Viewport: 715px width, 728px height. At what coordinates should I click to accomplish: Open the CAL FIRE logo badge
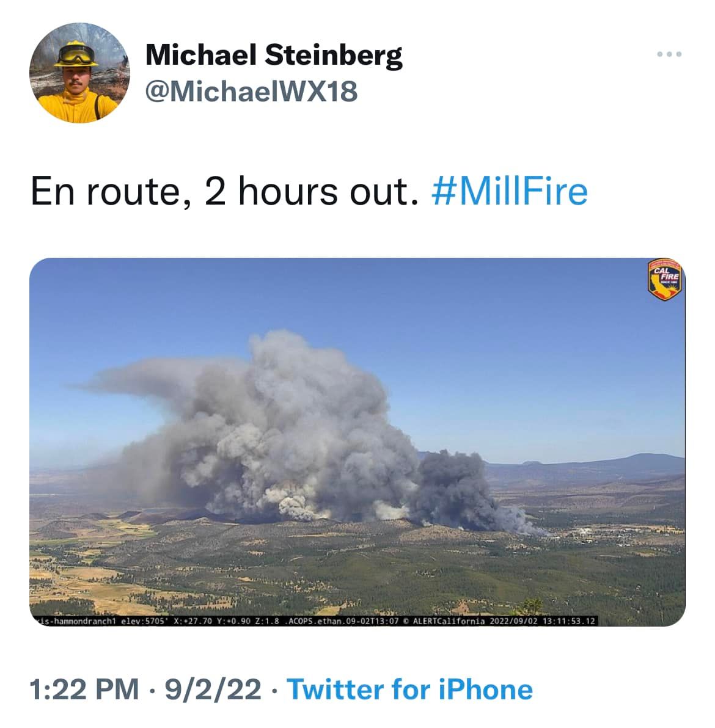[x=664, y=280]
